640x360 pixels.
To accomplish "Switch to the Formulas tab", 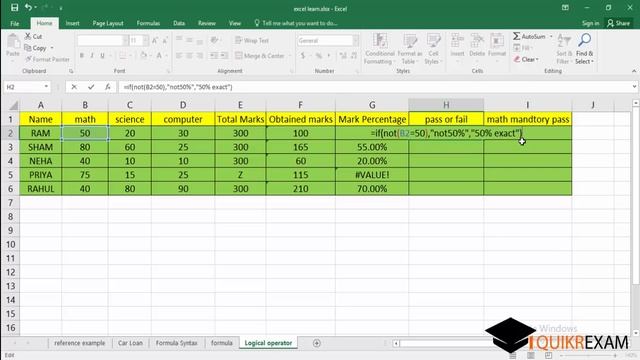I will (148, 23).
